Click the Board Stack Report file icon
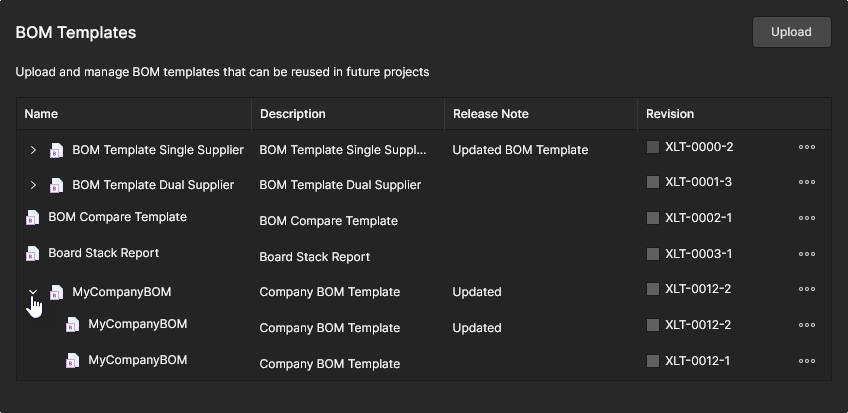This screenshot has height=413, width=848. pyautogui.click(x=32, y=253)
